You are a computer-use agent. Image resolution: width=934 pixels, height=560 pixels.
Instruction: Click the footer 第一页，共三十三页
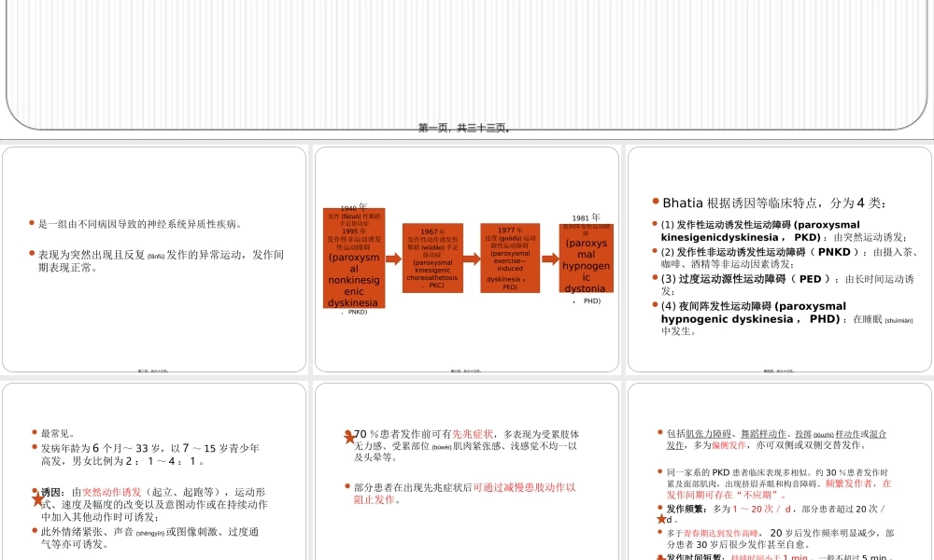[x=464, y=127]
